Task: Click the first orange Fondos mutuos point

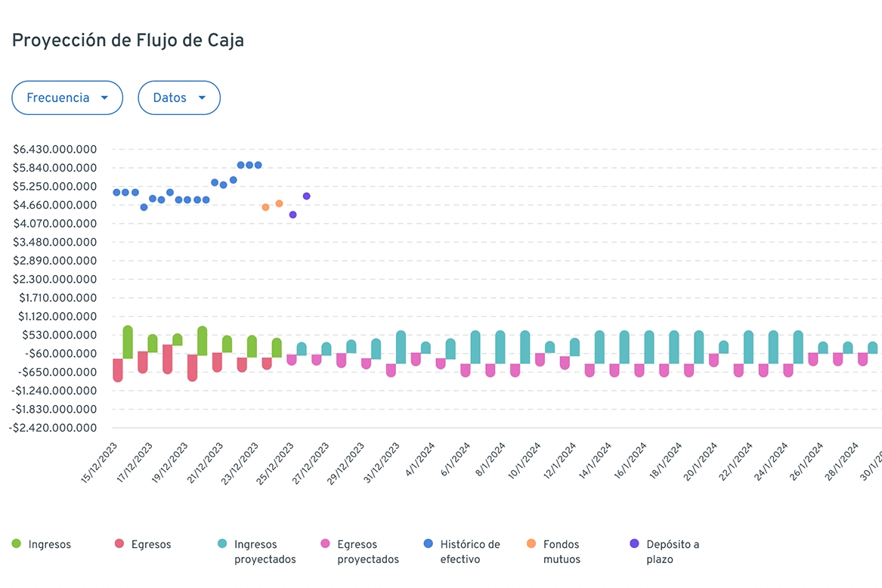Action: [265, 207]
